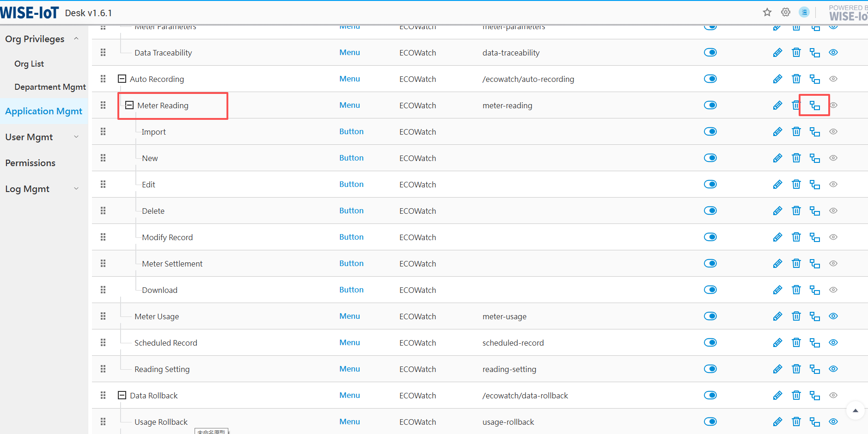This screenshot has width=868, height=434.
Task: Click drag handle of Auto Recording row
Action: 103,79
